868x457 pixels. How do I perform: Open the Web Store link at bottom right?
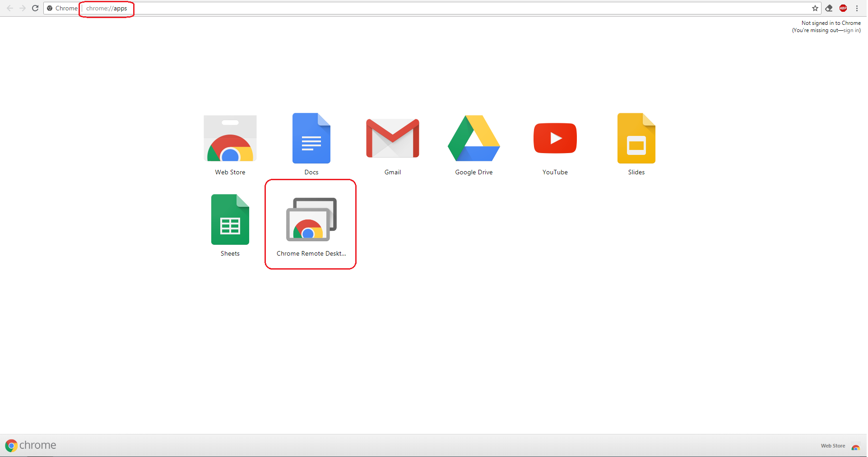[x=833, y=446]
